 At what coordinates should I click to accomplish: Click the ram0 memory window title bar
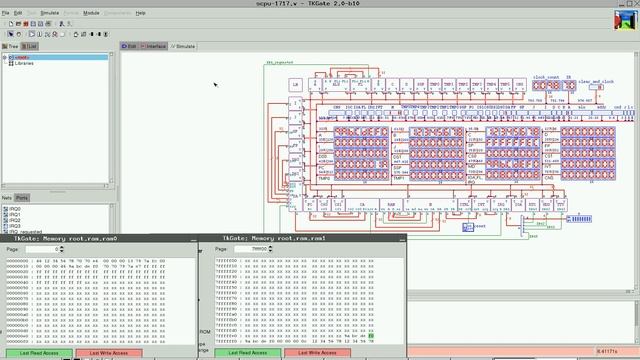click(99, 238)
